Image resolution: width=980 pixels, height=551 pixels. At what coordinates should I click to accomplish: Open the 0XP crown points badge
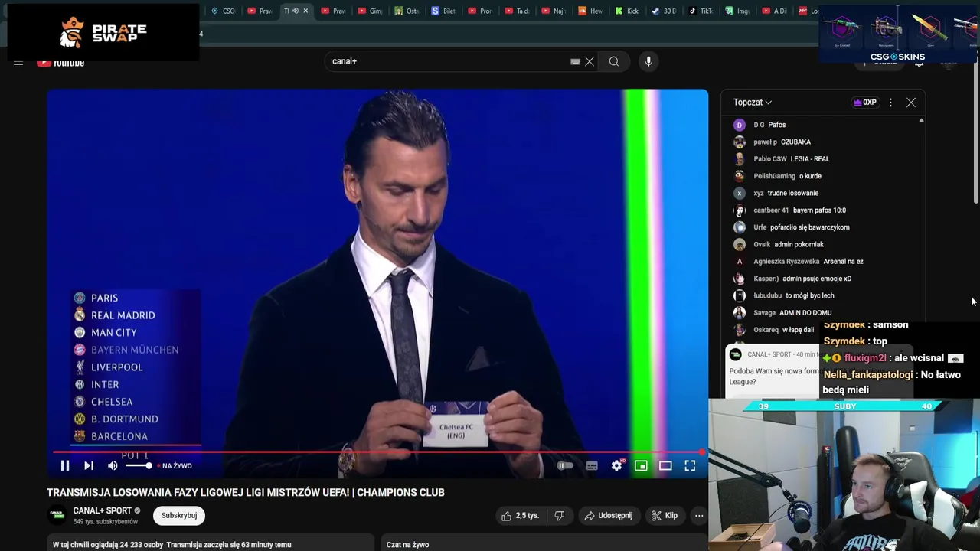click(x=865, y=103)
